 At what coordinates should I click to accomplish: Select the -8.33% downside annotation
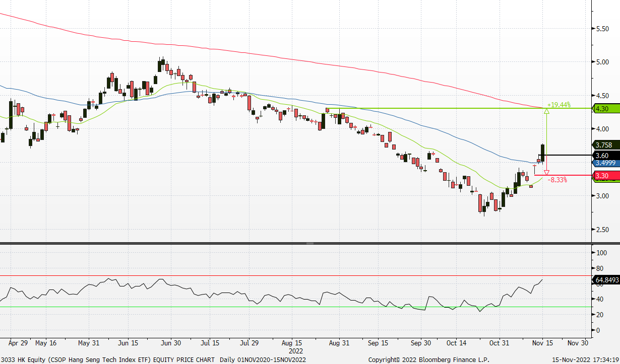[x=557, y=179]
